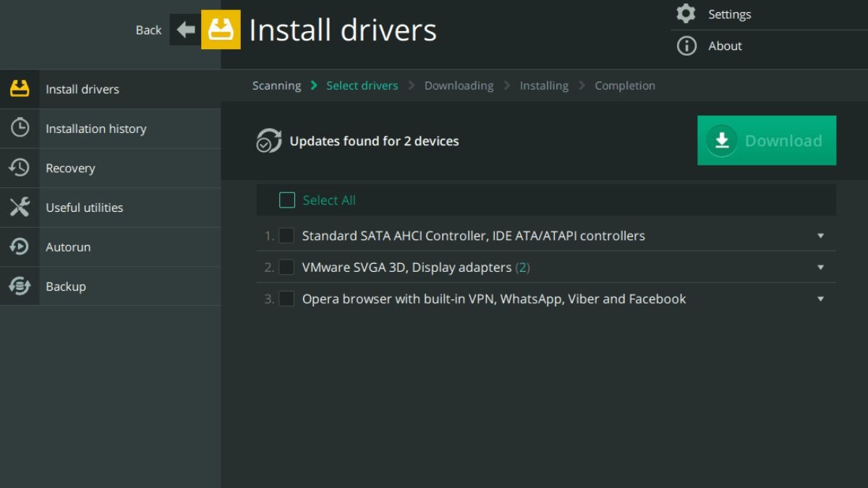868x488 pixels.
Task: Click the (2) count next to Display adapters
Action: [522, 267]
